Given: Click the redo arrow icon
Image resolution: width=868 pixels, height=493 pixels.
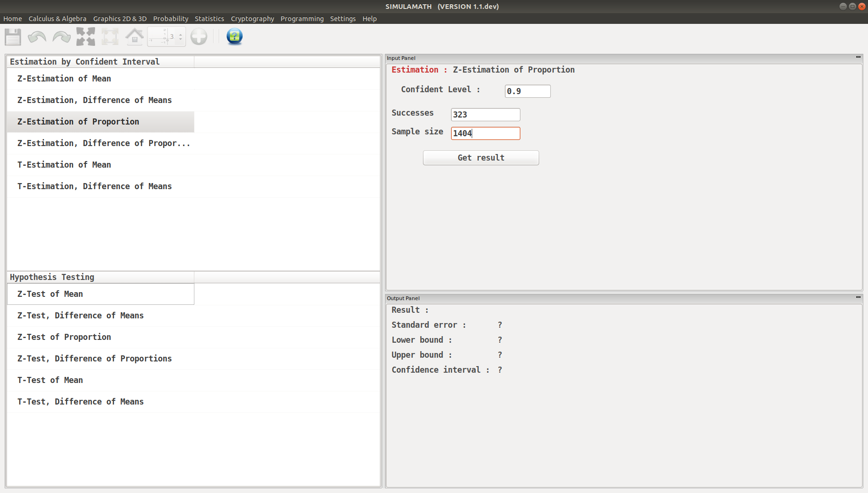Looking at the screenshot, I should (61, 37).
